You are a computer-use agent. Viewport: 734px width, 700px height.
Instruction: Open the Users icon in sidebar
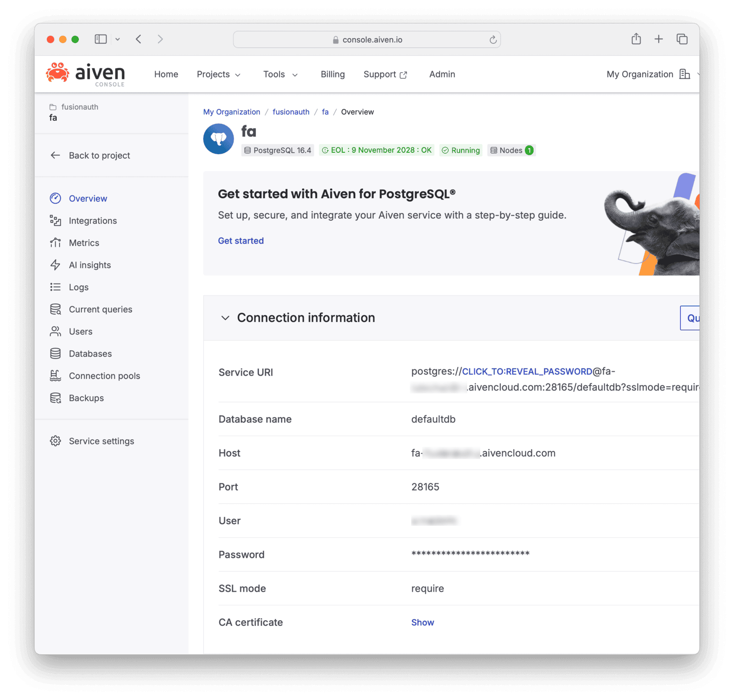[56, 331]
